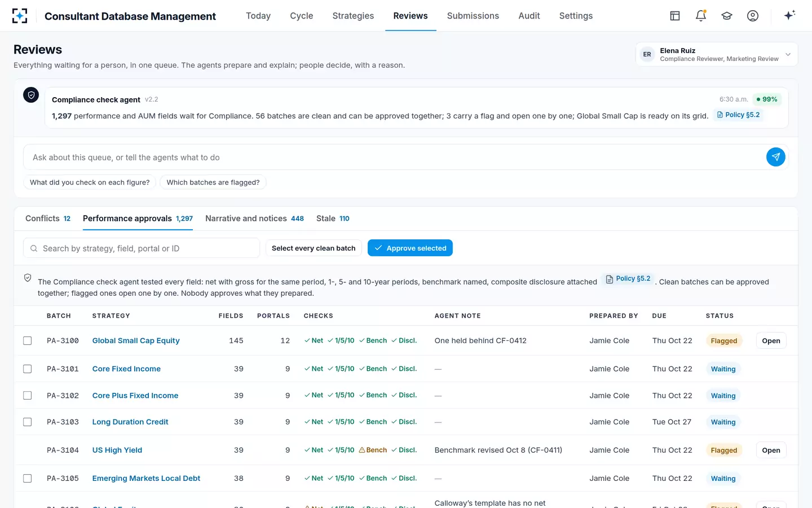Open the Emerging Markets Local Debt link
812x508 pixels.
[146, 478]
